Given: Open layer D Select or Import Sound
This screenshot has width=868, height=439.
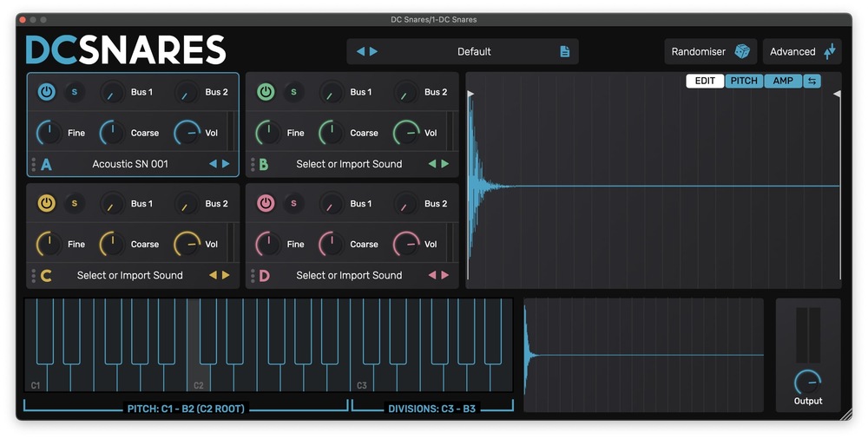Looking at the screenshot, I should click(349, 275).
